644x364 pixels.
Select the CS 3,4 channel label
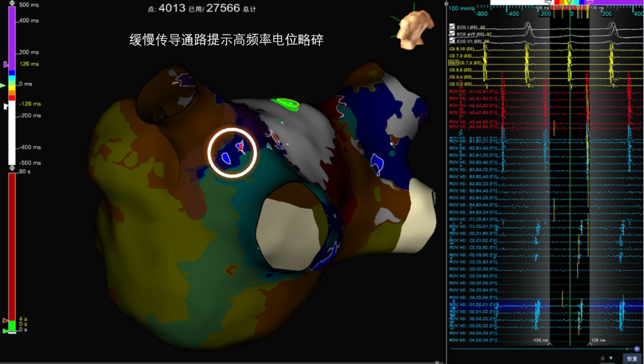point(460,77)
